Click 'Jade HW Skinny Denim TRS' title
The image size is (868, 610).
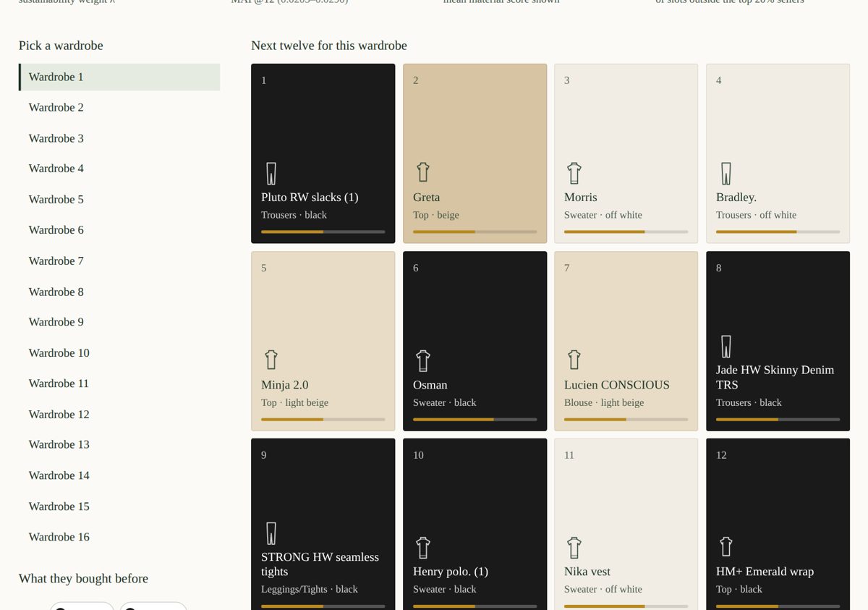pos(775,377)
